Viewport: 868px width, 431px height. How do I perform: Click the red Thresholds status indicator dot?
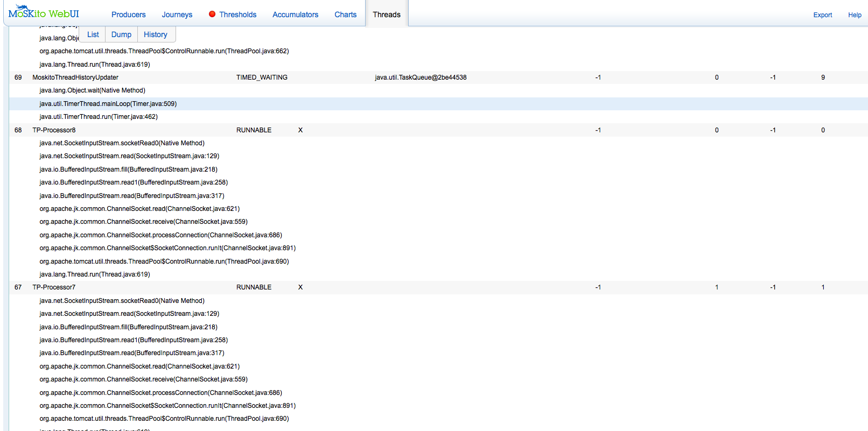212,14
